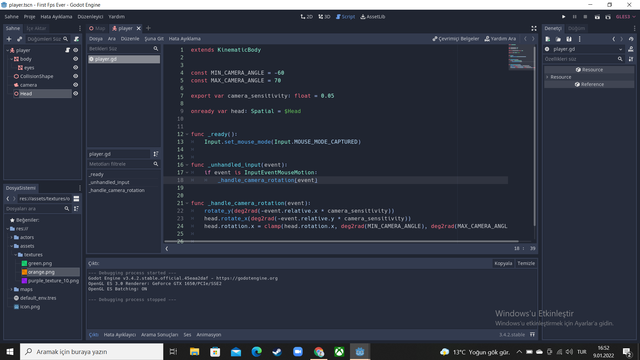Open the script icon next to the player node
The image size is (640, 360).
(x=67, y=50)
